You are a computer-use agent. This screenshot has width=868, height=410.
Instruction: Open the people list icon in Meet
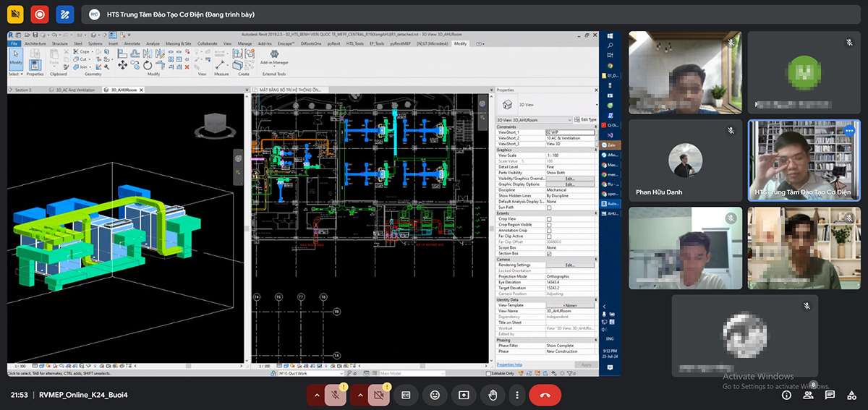tap(808, 395)
